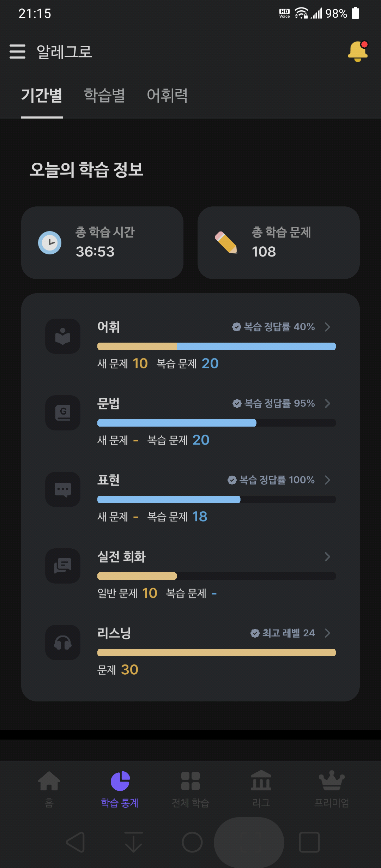Tap the pencil icon for total problems
The width and height of the screenshot is (381, 868).
226,243
